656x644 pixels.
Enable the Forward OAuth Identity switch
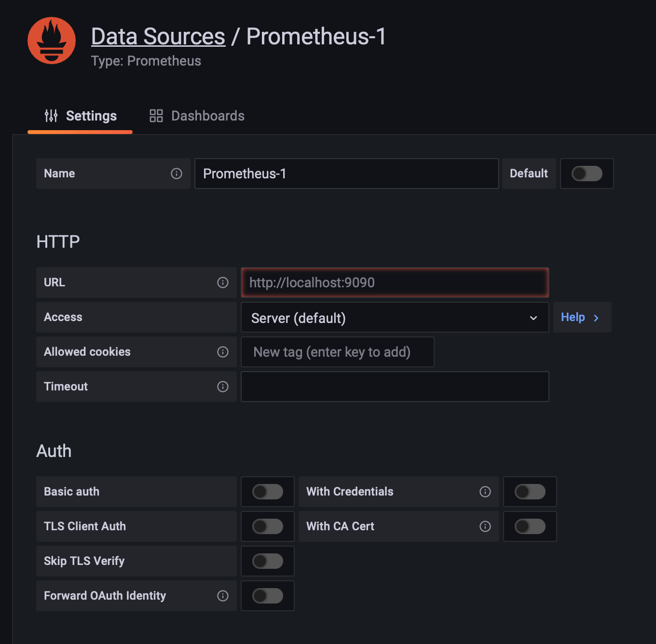click(x=268, y=596)
